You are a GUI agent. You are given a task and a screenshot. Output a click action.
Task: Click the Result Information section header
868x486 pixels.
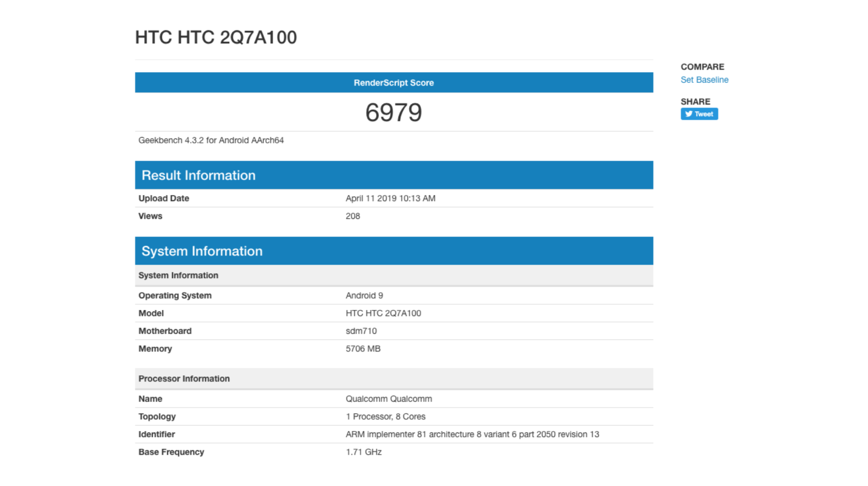[198, 175]
